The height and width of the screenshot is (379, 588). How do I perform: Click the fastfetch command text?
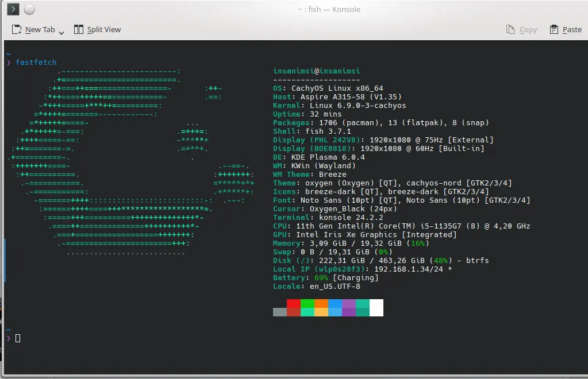36,62
